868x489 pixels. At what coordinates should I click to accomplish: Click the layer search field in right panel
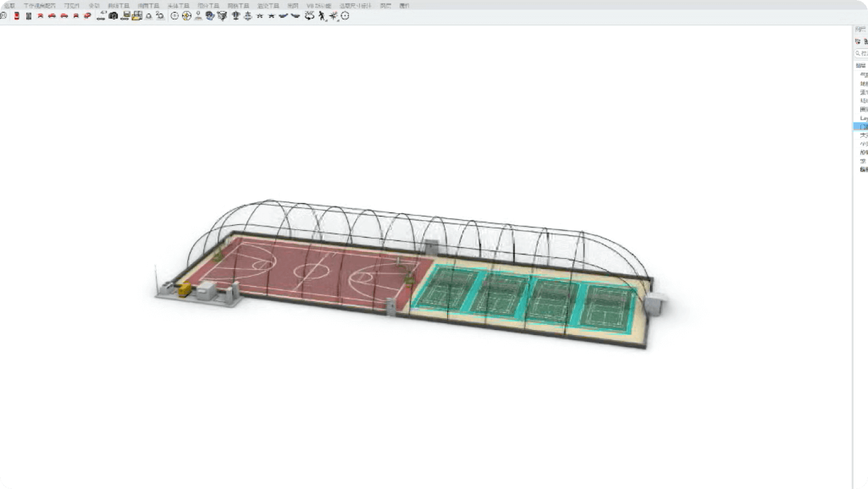tap(861, 53)
